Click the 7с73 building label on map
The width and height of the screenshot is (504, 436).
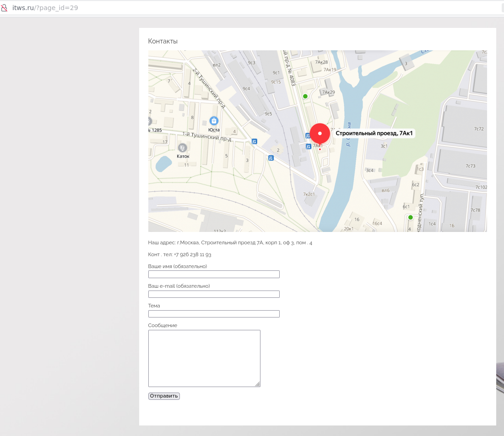(470, 166)
